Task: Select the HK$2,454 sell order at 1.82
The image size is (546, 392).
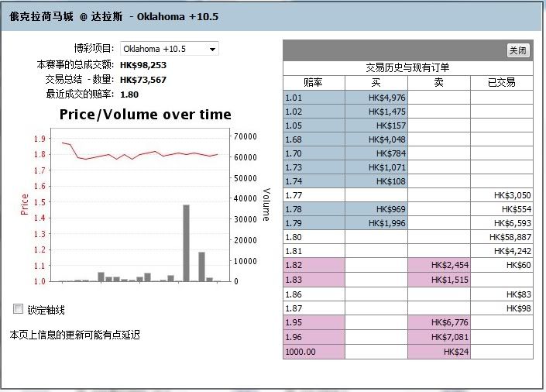Action: (438, 266)
